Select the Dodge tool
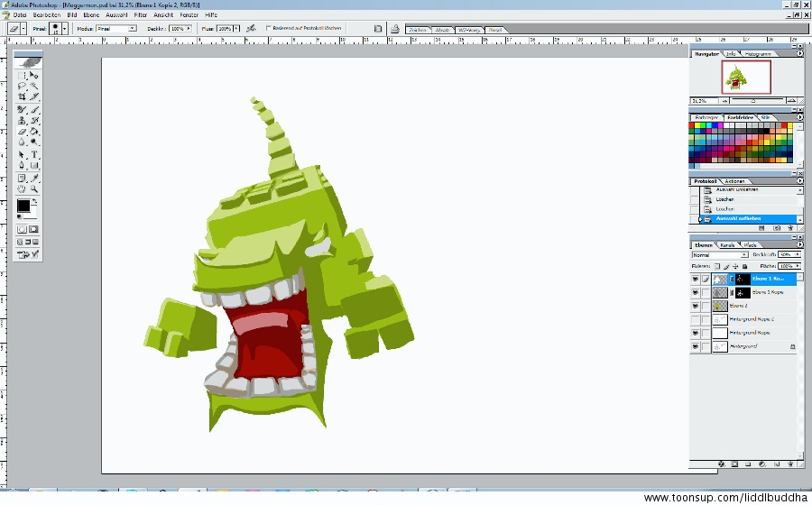The height and width of the screenshot is (505, 812). tap(34, 142)
